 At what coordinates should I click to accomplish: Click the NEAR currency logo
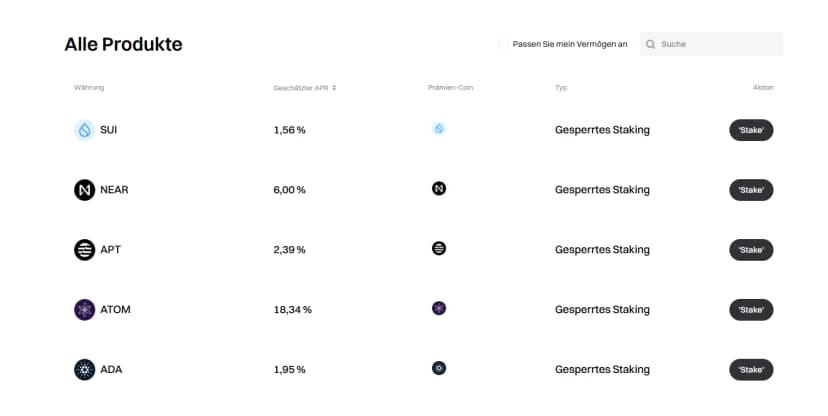[84, 190]
